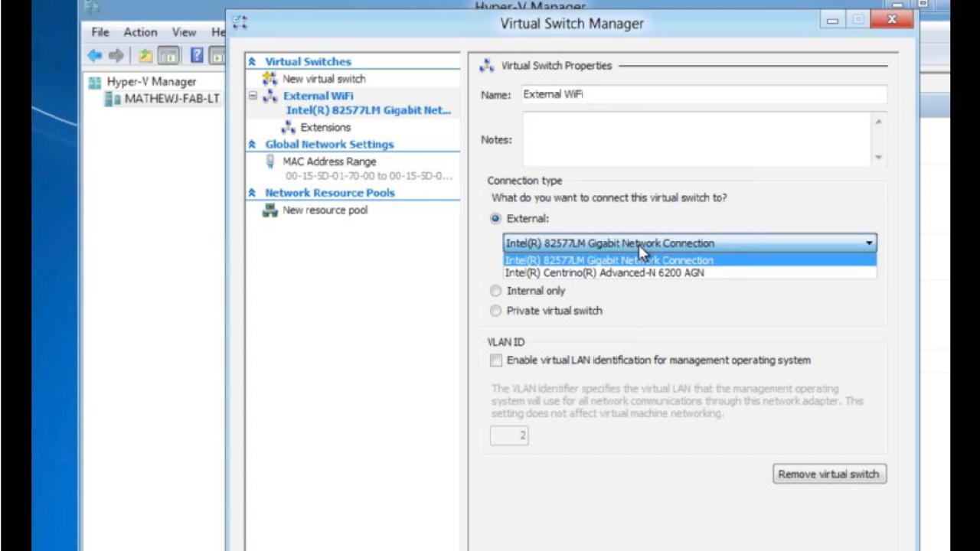Enable virtual LAN identification checkbox

pos(496,360)
